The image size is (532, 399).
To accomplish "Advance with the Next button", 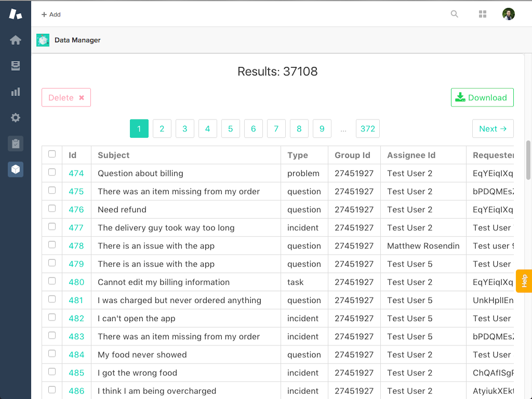I will (493, 128).
